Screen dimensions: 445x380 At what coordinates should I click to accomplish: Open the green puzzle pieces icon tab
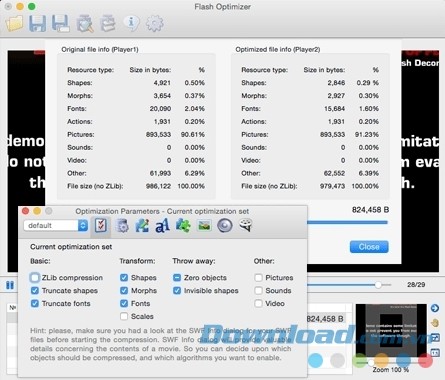click(183, 226)
